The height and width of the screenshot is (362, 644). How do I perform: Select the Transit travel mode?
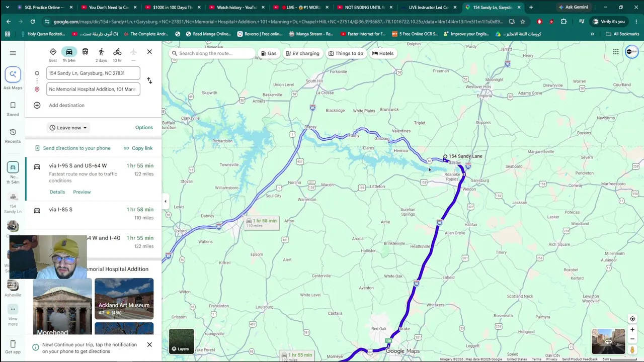click(85, 52)
